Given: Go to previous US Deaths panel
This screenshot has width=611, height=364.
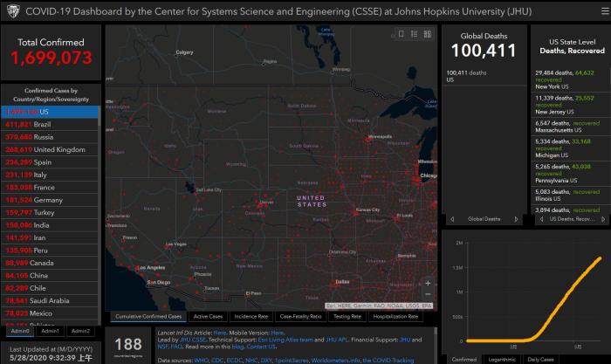Looking at the screenshot, I should [542, 219].
